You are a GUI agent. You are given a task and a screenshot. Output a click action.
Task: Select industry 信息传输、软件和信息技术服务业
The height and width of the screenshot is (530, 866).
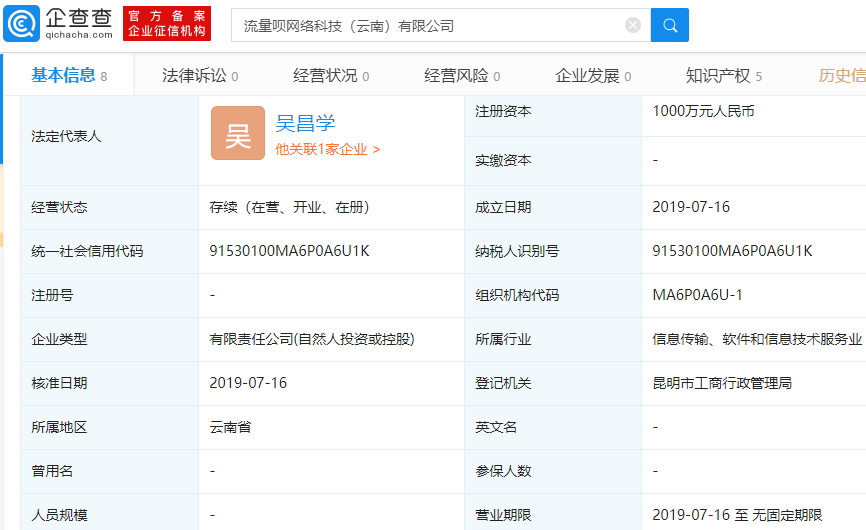click(757, 339)
